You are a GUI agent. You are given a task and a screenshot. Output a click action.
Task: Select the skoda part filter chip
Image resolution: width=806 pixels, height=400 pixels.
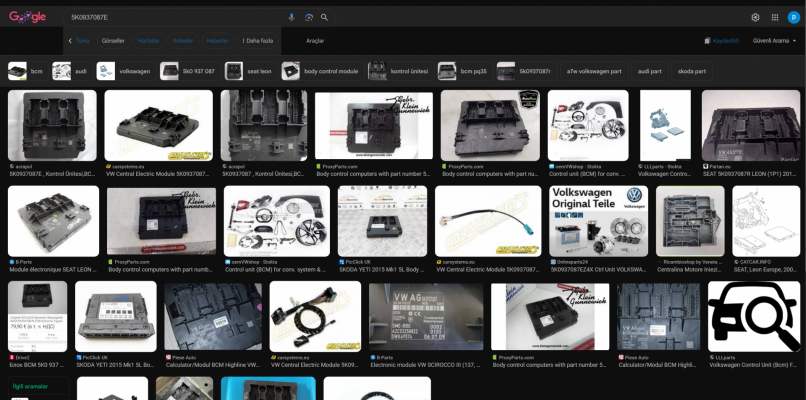pyautogui.click(x=691, y=71)
